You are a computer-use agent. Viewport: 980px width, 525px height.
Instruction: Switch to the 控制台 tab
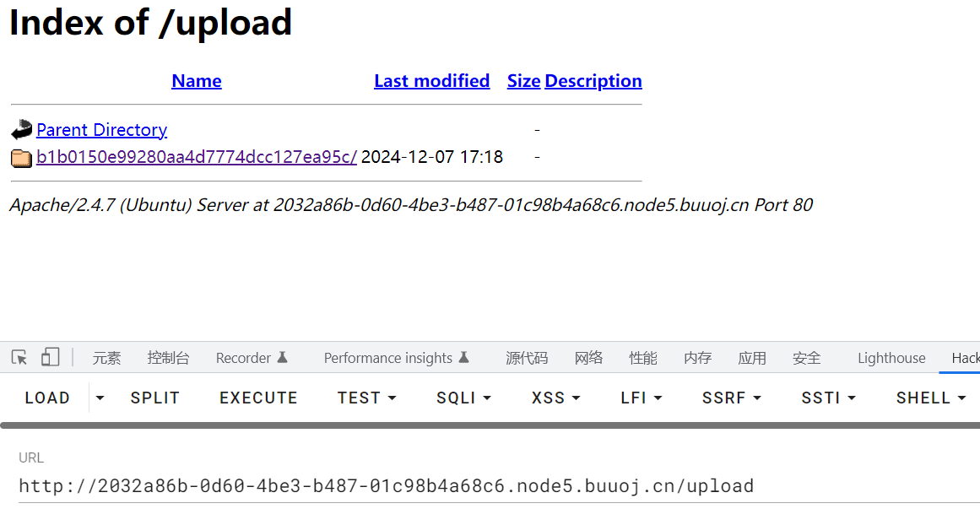click(x=168, y=358)
